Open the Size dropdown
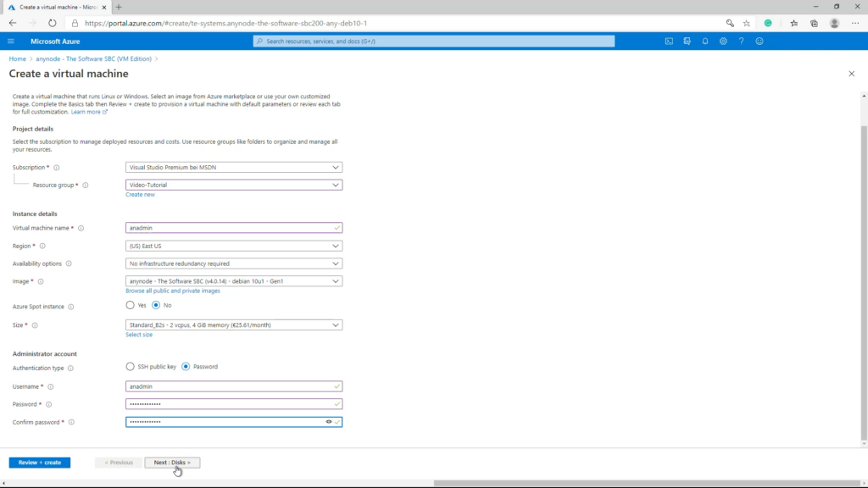The width and height of the screenshot is (868, 488). [234, 324]
